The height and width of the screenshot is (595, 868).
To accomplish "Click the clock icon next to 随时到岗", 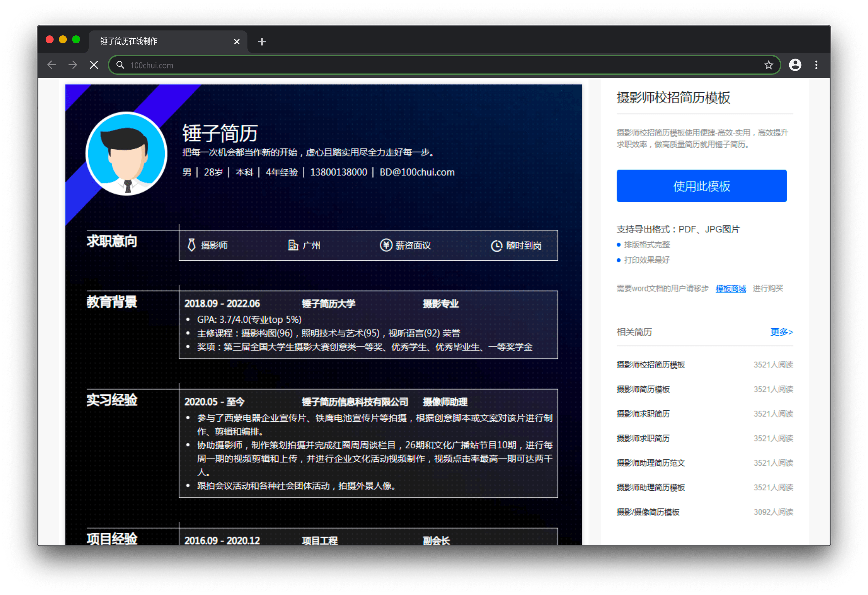I will click(497, 246).
